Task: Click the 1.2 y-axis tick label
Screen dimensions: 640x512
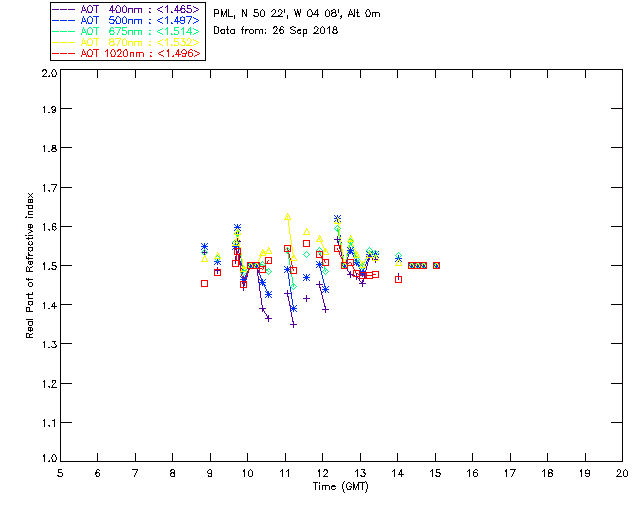Action: 49,384
